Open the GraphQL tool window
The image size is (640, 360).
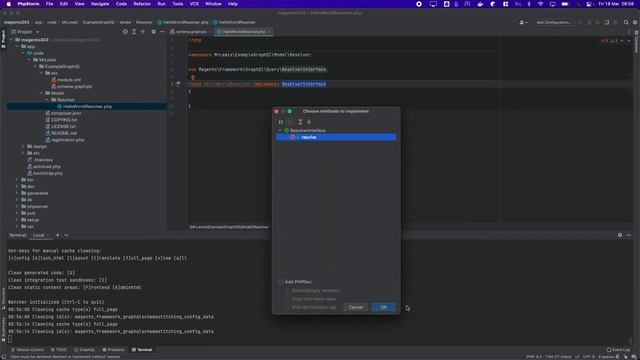(84, 350)
